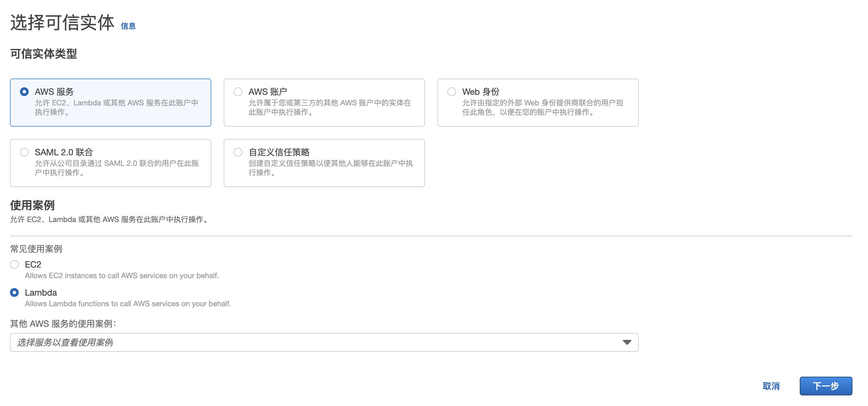Choose the EC2 use case
868x406 pixels.
point(14,264)
